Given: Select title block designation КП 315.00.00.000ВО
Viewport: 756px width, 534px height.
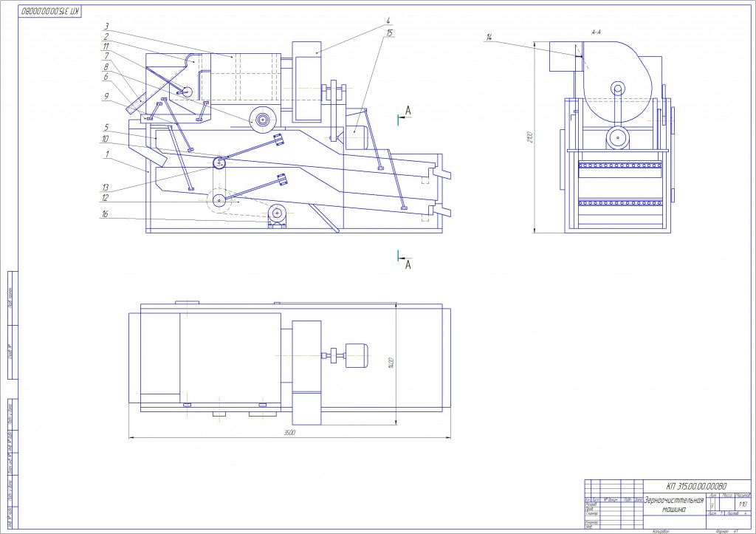Looking at the screenshot, I should (696, 486).
